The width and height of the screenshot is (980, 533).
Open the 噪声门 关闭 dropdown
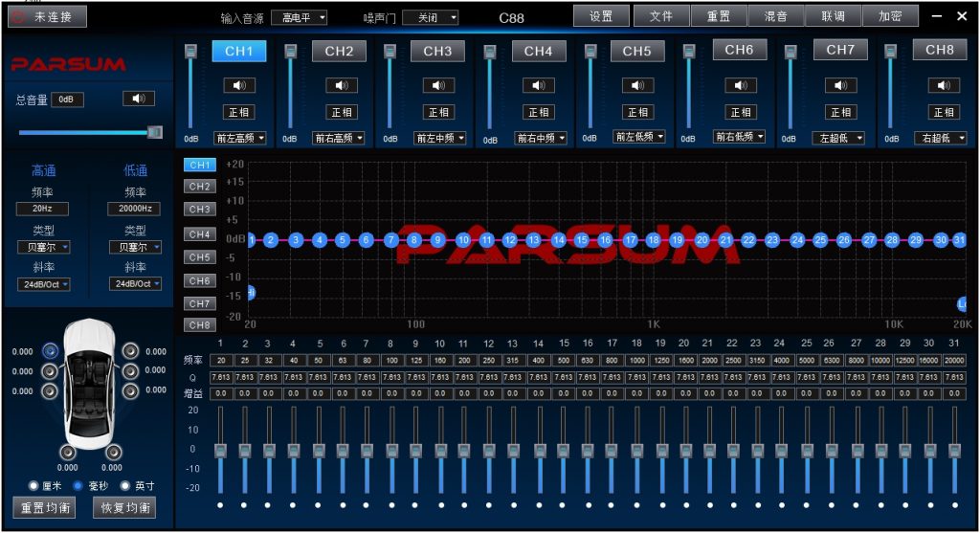tap(431, 17)
